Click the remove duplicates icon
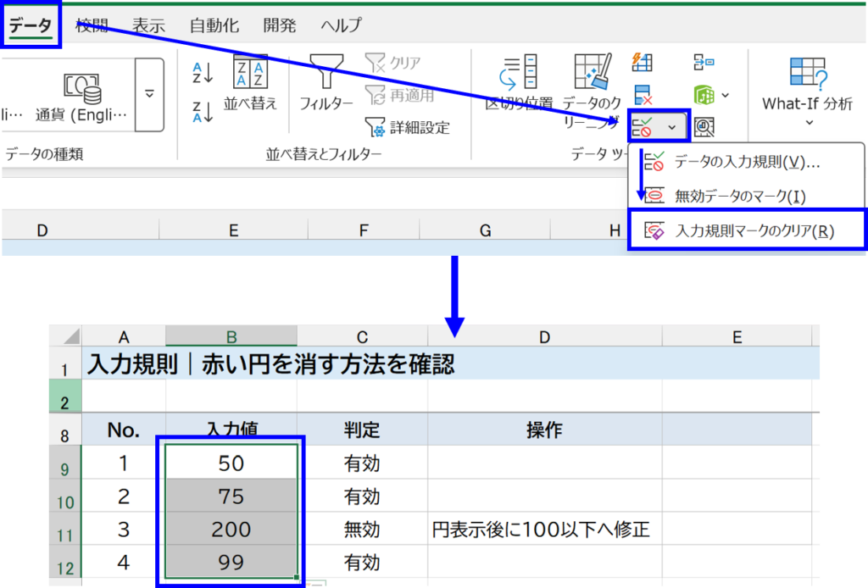Screen dimensions: 868x588 (x=643, y=95)
